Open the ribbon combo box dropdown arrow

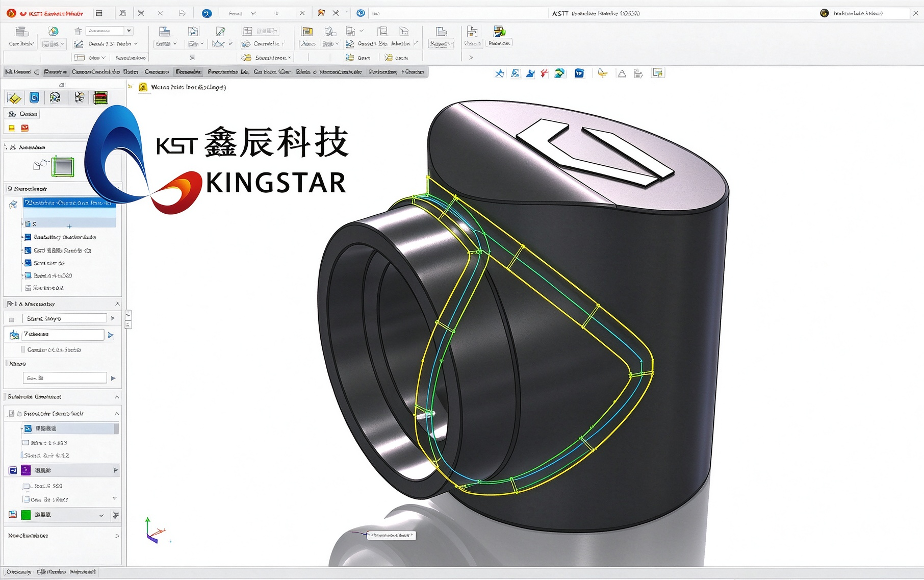(129, 31)
